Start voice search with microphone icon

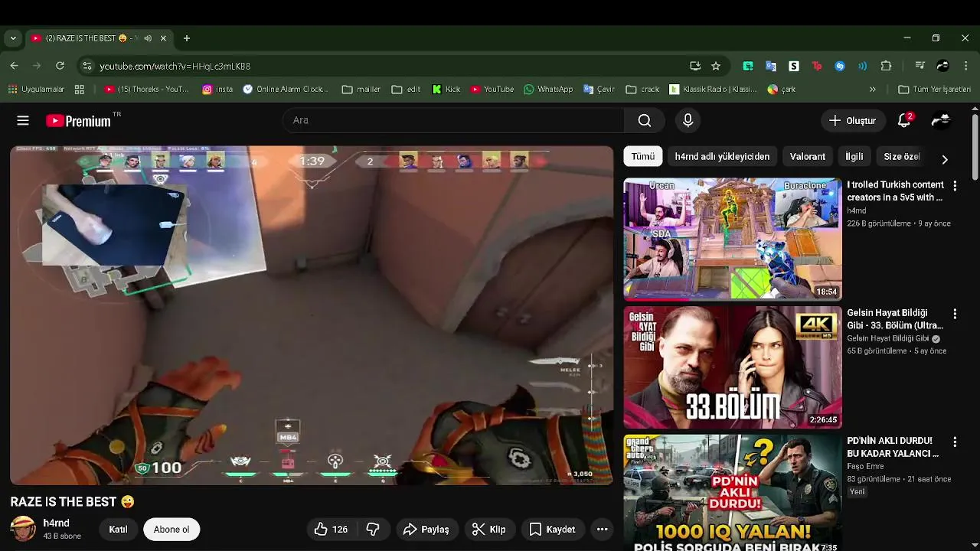(x=688, y=120)
